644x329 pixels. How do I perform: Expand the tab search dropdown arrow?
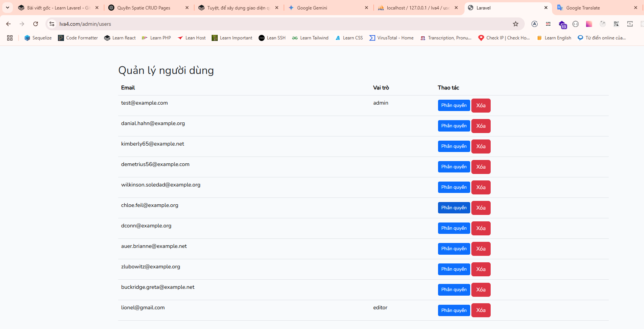pyautogui.click(x=8, y=8)
